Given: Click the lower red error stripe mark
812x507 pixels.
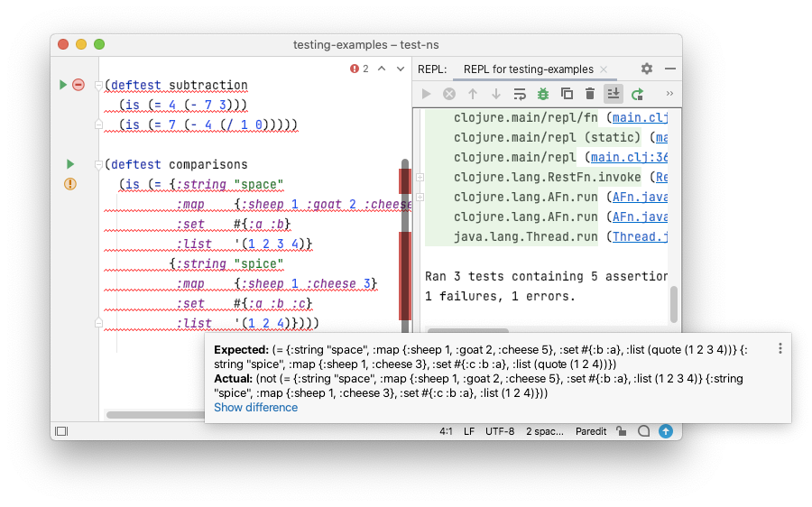Looking at the screenshot, I should point(405,276).
